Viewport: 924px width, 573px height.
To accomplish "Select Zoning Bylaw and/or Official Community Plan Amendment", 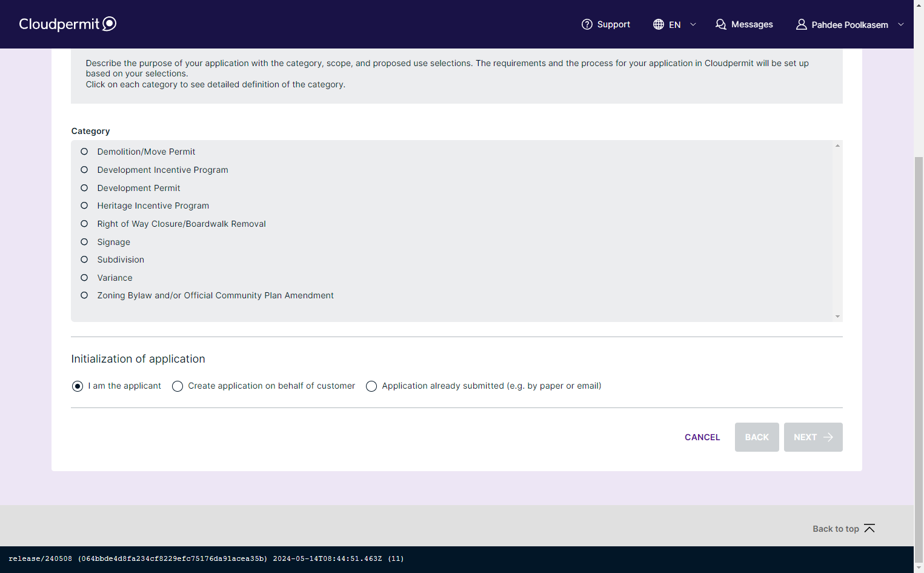I will (x=84, y=295).
